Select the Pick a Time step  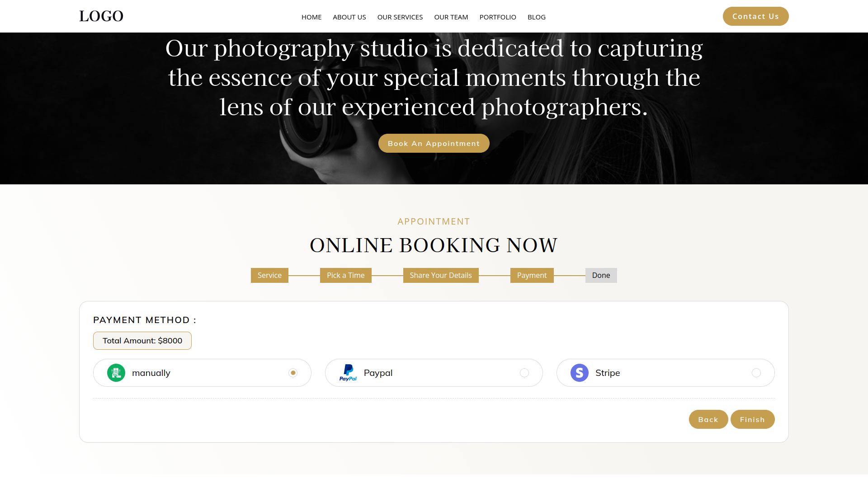click(x=346, y=275)
